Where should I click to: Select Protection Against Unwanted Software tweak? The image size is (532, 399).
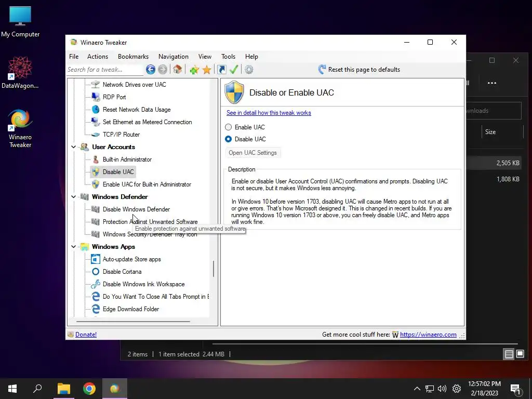click(x=150, y=222)
